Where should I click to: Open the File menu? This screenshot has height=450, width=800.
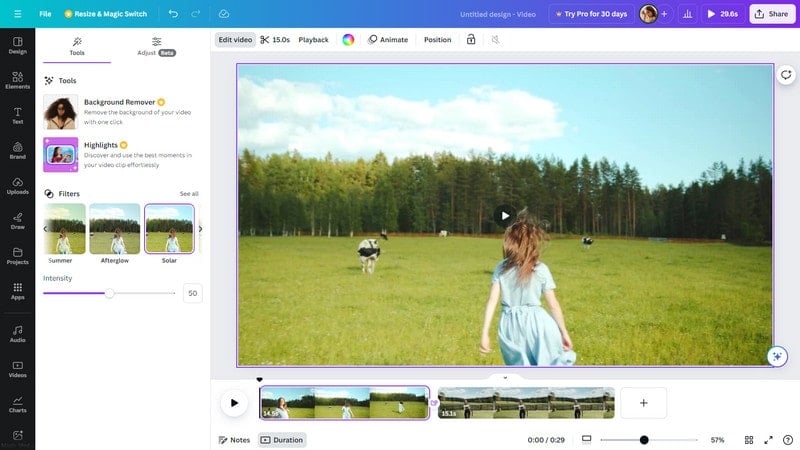click(45, 14)
